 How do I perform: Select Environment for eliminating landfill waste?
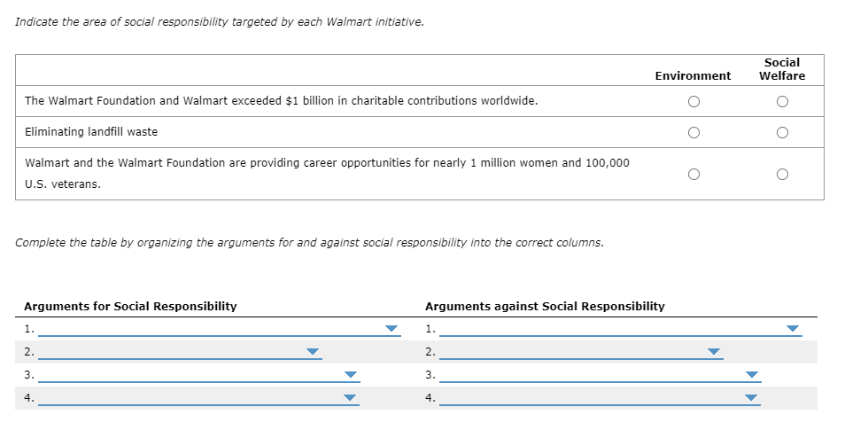coord(693,132)
